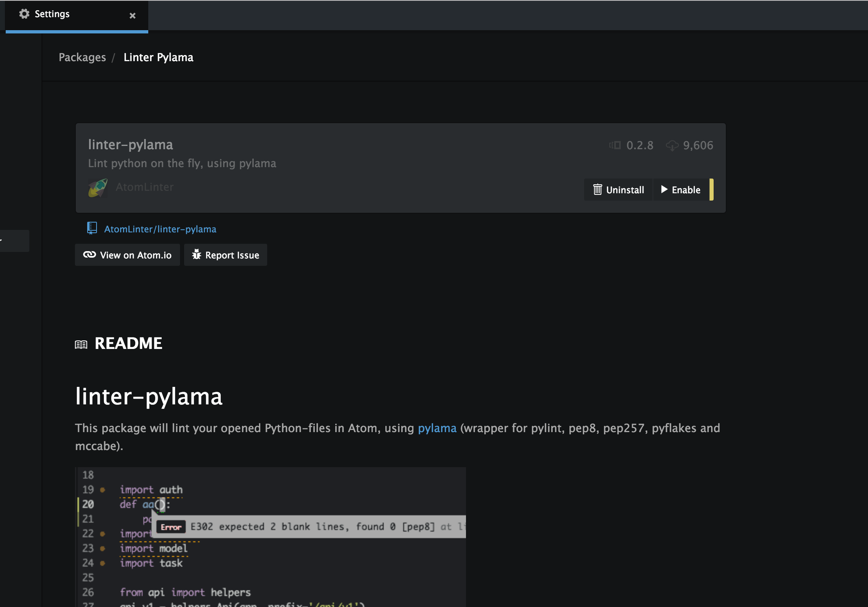
Task: Click the Linter Pylama breadcrumb title
Action: pyautogui.click(x=158, y=57)
